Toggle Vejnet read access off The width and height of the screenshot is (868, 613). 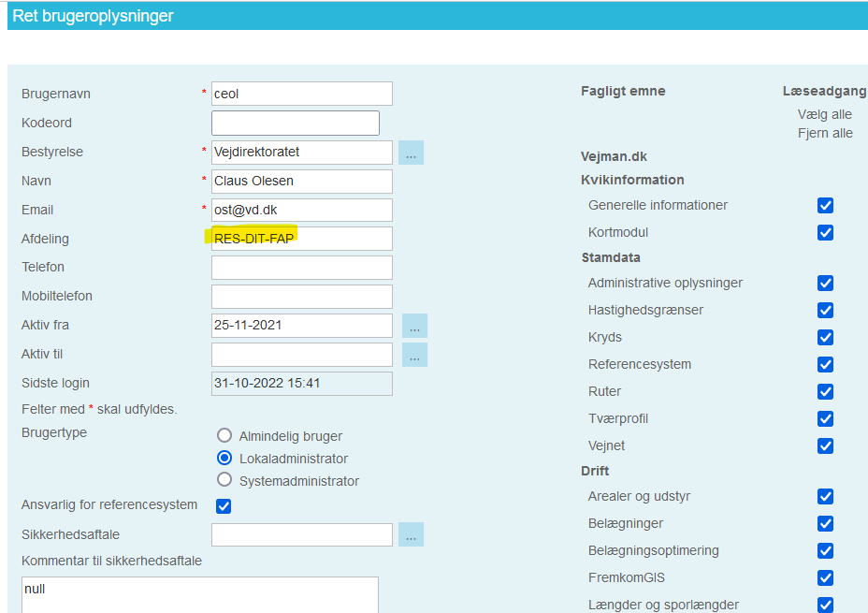point(825,446)
